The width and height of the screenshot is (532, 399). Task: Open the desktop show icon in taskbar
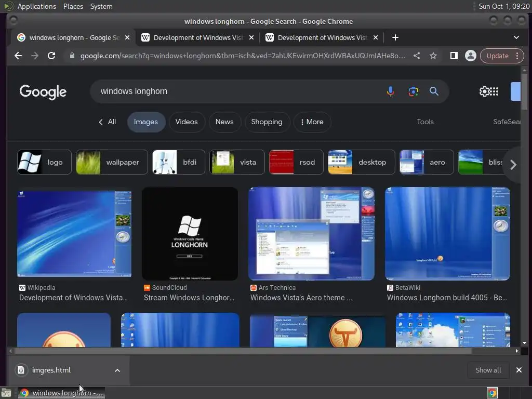point(6,393)
